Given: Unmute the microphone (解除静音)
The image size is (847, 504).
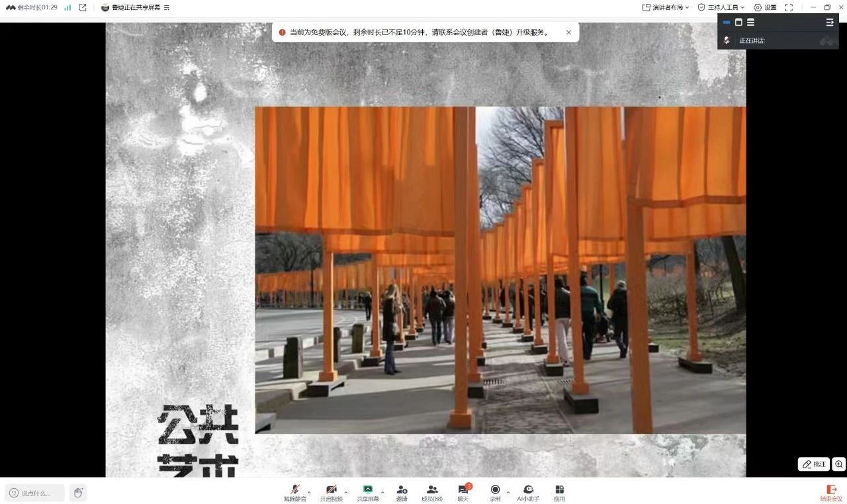Looking at the screenshot, I should coord(294,492).
